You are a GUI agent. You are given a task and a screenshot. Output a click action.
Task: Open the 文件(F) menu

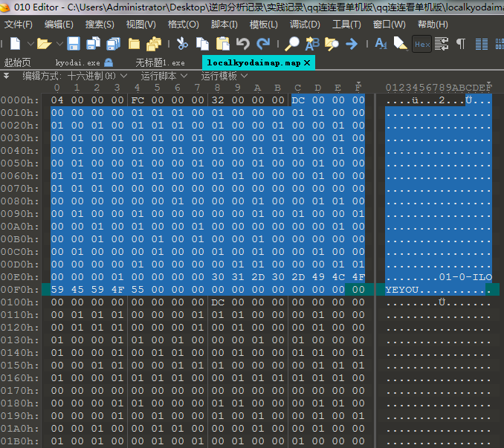pyautogui.click(x=19, y=25)
